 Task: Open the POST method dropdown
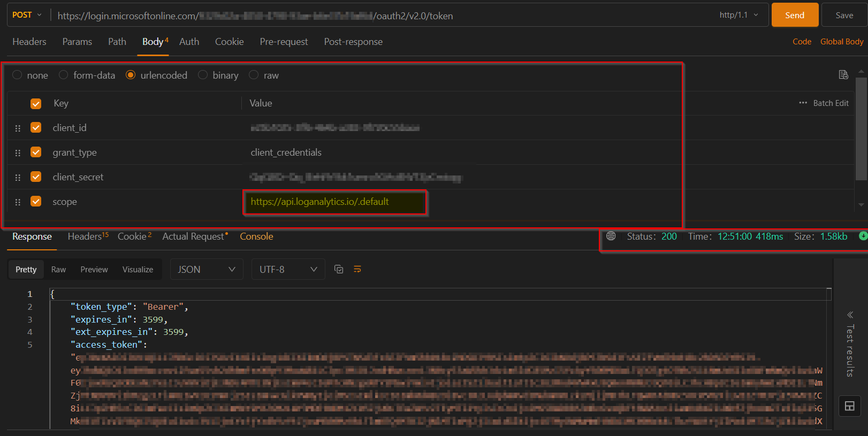[27, 15]
